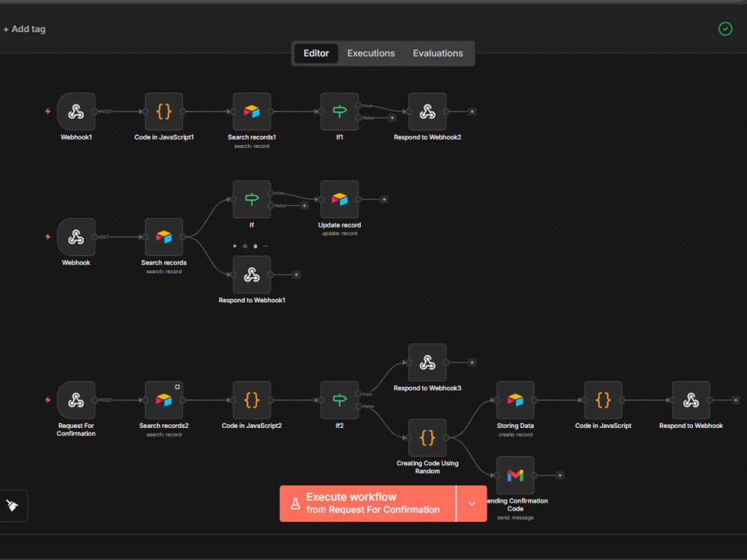Click the 'create: record' subtitle under Storing Data

tap(515, 435)
